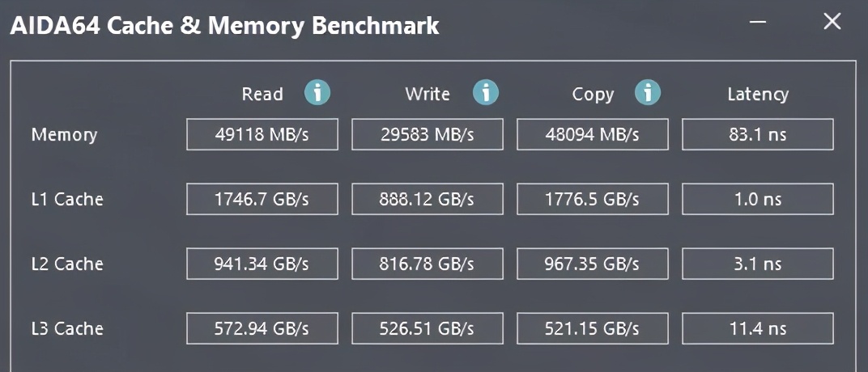The width and height of the screenshot is (868, 372).
Task: Click the L1 Cache Latency 1.0 ns field
Action: point(757,199)
